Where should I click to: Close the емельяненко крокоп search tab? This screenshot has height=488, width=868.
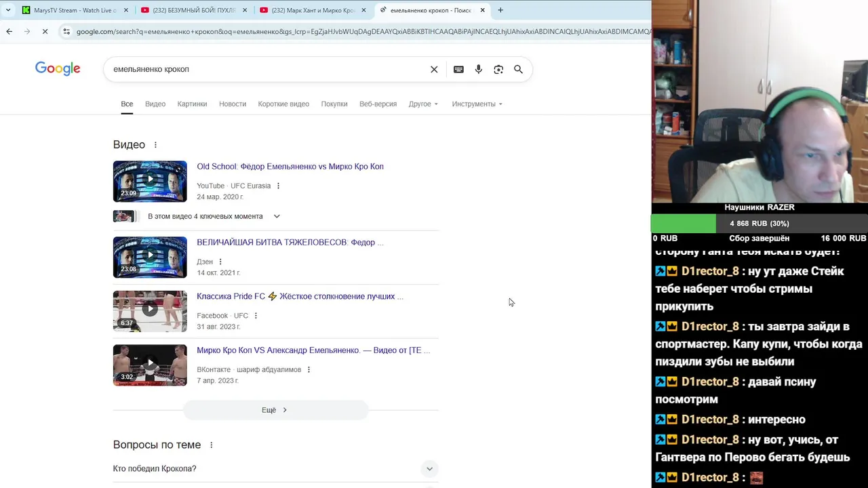click(x=482, y=10)
